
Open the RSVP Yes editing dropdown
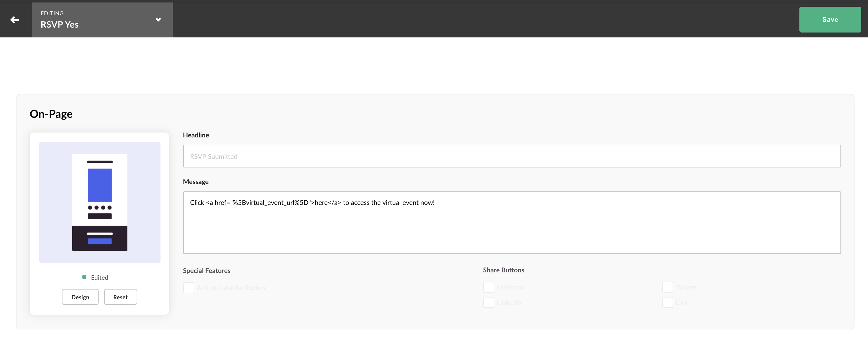tap(102, 20)
